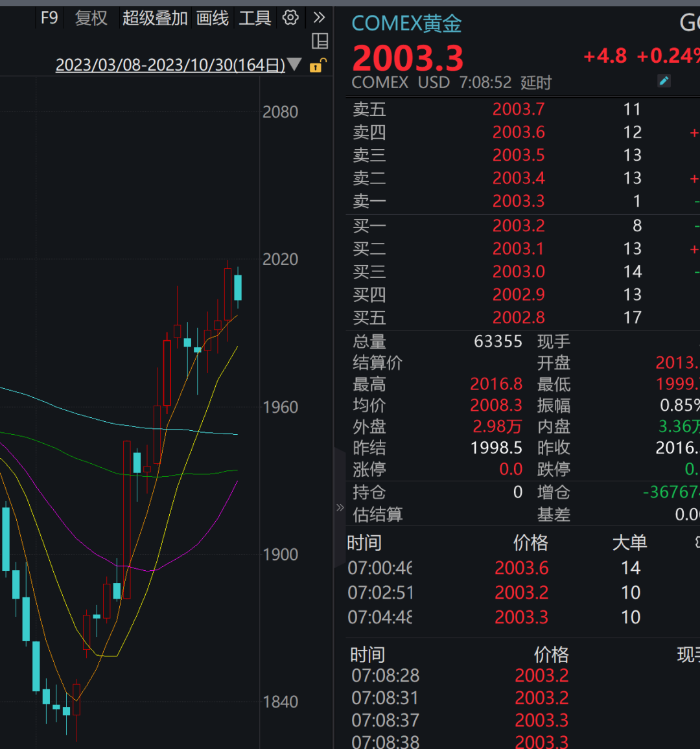Screen dimensions: 700x749
Task: Toggle the yellow lock icon
Action: 318,65
